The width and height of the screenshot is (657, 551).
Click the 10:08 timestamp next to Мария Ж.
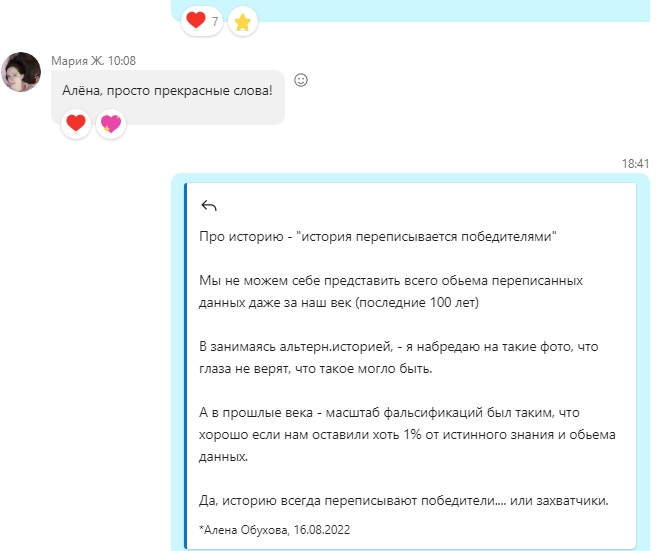pyautogui.click(x=122, y=60)
